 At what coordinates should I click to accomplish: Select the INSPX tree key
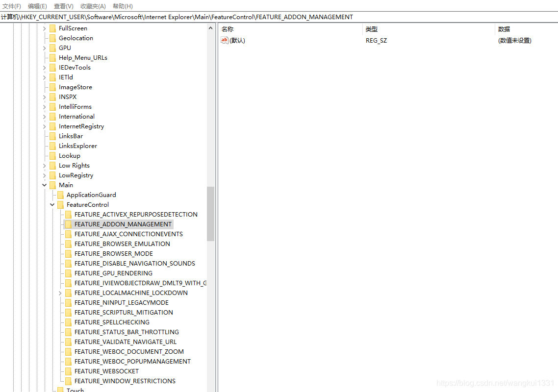click(x=68, y=97)
